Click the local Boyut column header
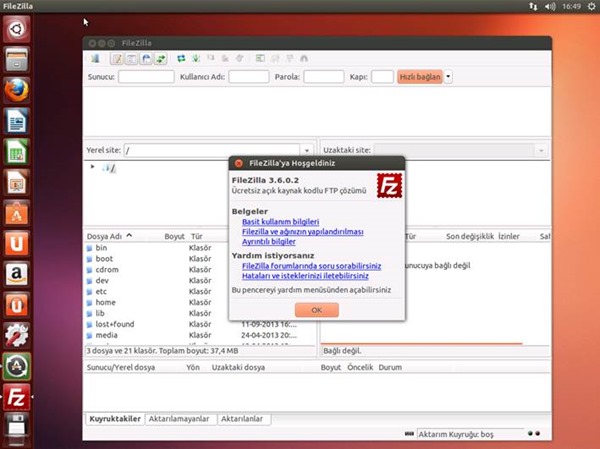Viewport: 600px width, 449px height. pyautogui.click(x=174, y=236)
